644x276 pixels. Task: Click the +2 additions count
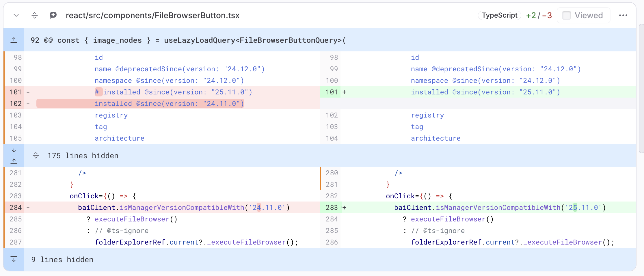(x=531, y=15)
